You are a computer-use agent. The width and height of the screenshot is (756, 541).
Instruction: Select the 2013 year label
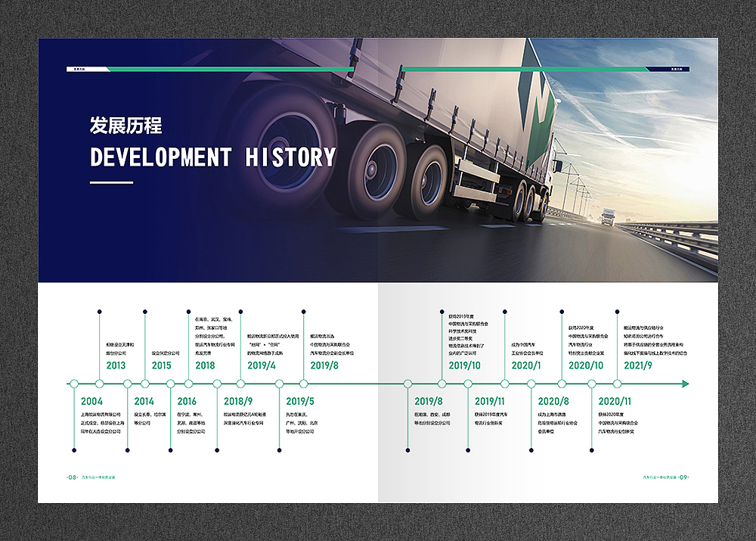pos(116,365)
